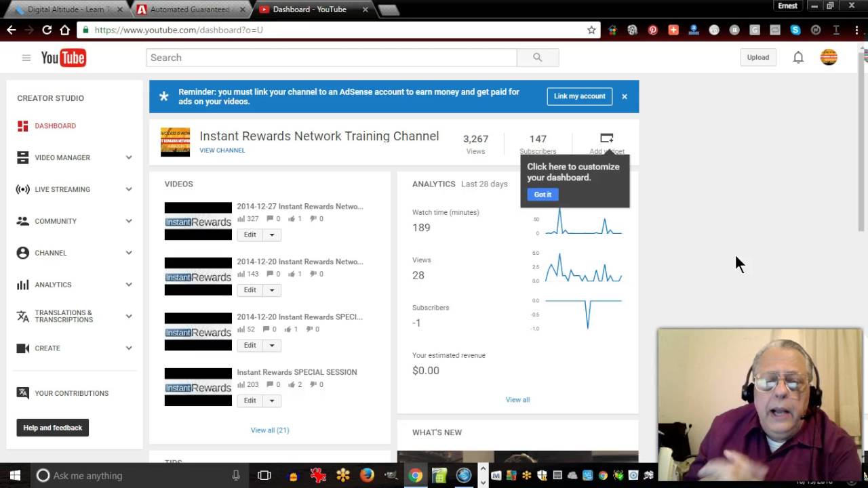This screenshot has height=488, width=868.
Task: Click the Upload button
Action: click(x=758, y=58)
